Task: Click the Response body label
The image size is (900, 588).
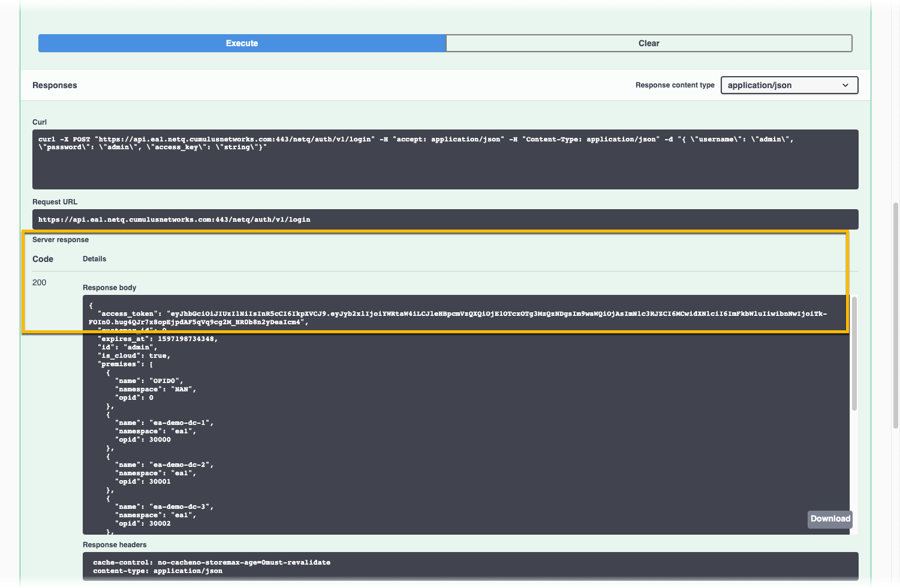Action: (x=109, y=288)
